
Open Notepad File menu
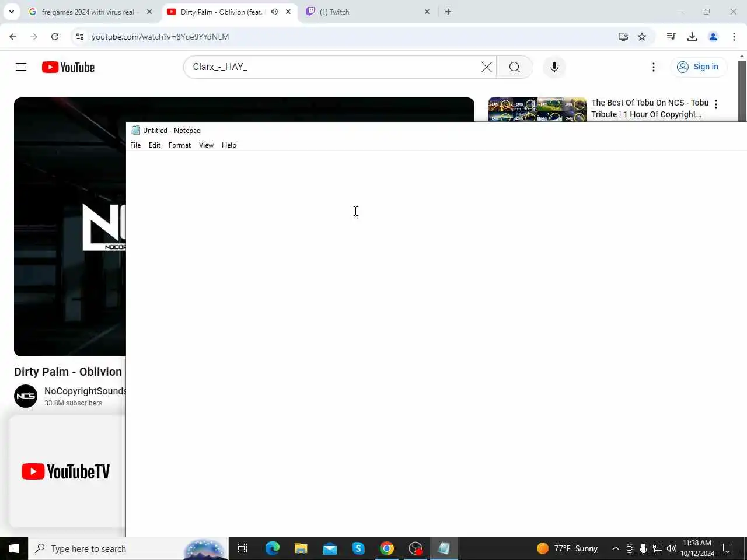tap(135, 145)
